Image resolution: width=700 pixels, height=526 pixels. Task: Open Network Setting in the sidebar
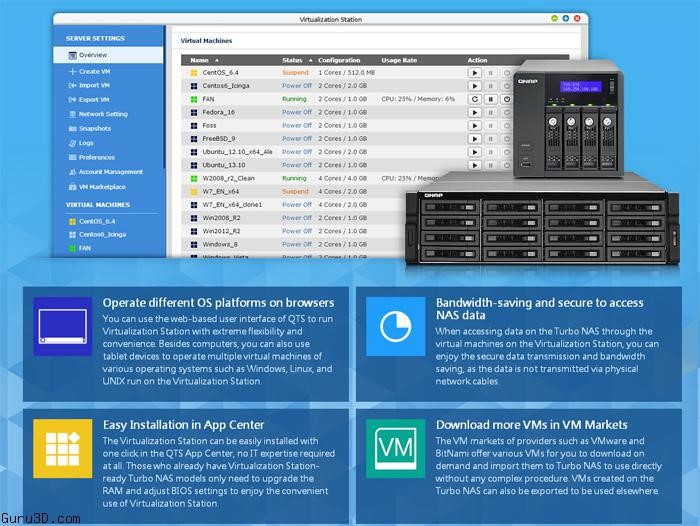pos(103,114)
